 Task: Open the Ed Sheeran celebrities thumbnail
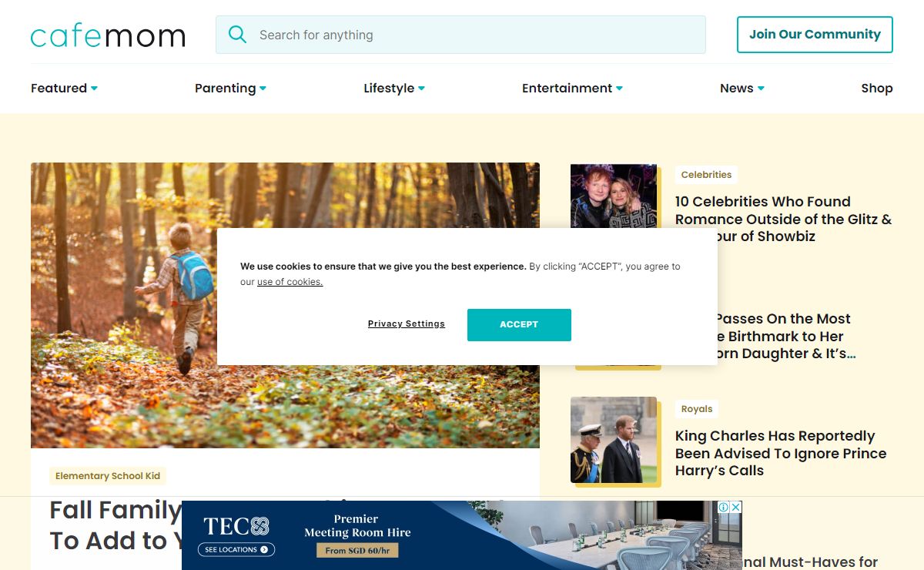tap(614, 196)
